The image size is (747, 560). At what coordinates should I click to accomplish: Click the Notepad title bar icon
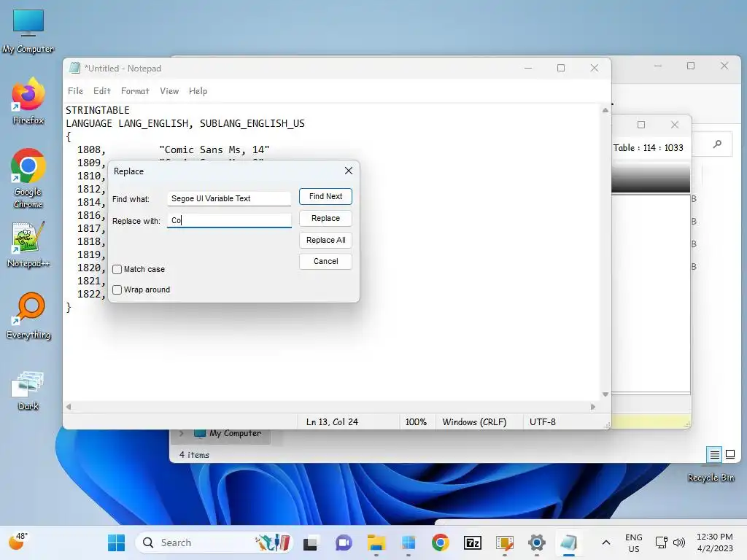(x=74, y=68)
